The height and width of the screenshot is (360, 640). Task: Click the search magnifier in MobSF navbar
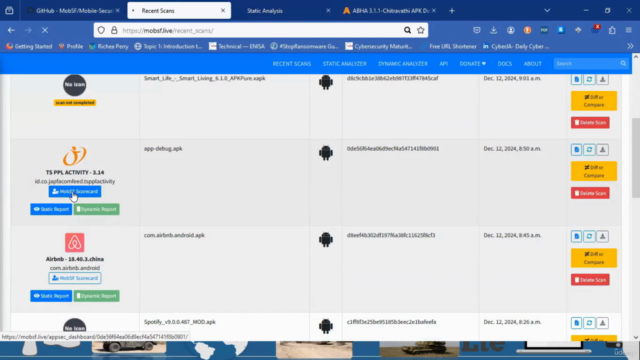(x=623, y=64)
